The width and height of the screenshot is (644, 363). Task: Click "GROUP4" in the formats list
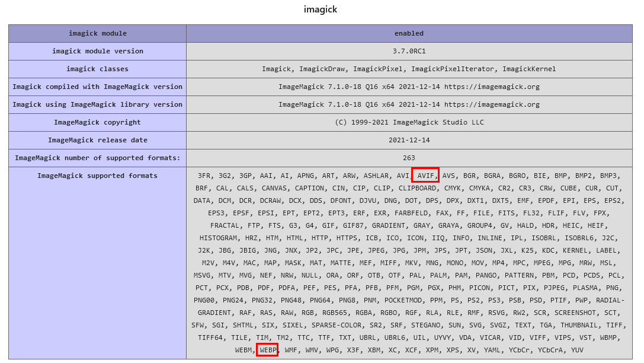click(480, 226)
